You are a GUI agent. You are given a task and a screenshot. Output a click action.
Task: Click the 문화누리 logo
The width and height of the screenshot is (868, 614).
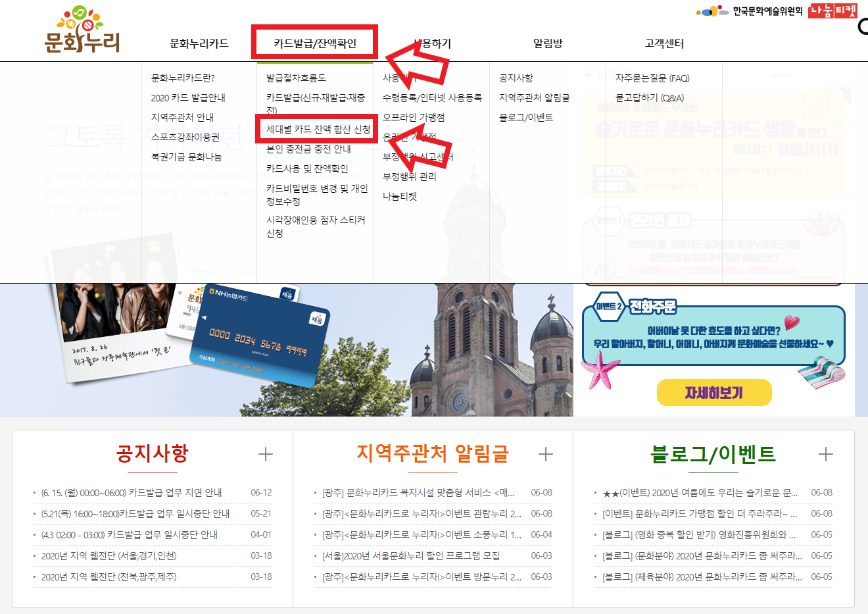coord(82,30)
